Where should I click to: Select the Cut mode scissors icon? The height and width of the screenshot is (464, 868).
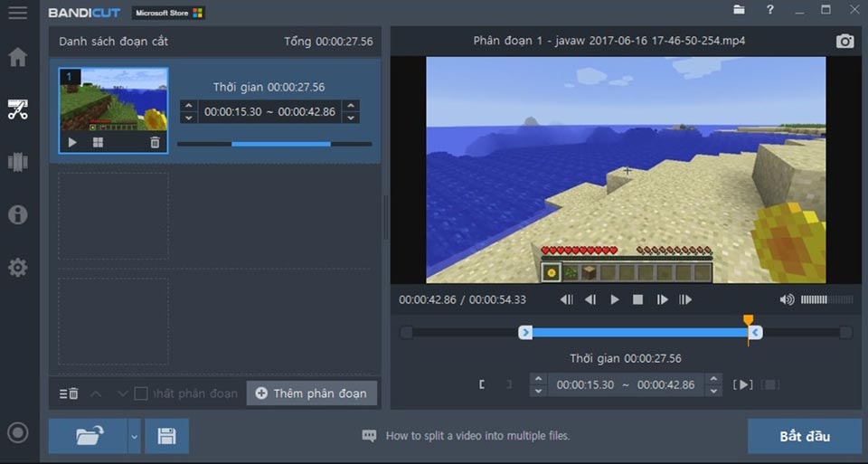pyautogui.click(x=18, y=109)
